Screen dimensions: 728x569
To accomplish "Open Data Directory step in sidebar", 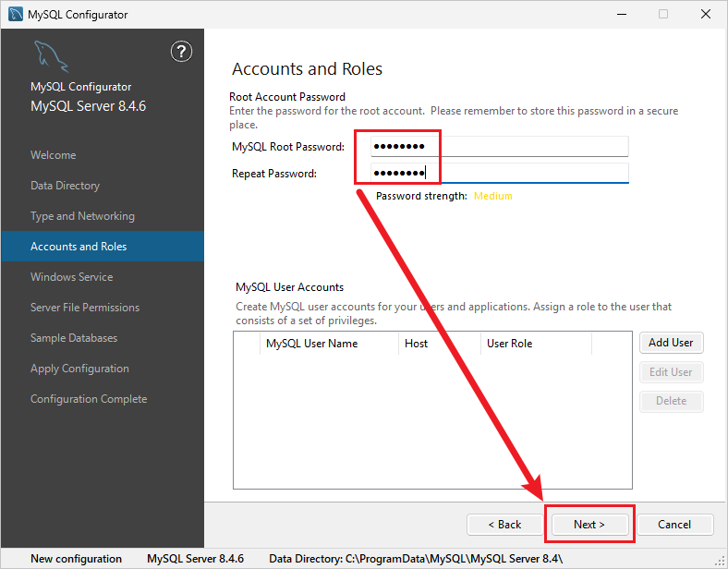I will (x=65, y=186).
